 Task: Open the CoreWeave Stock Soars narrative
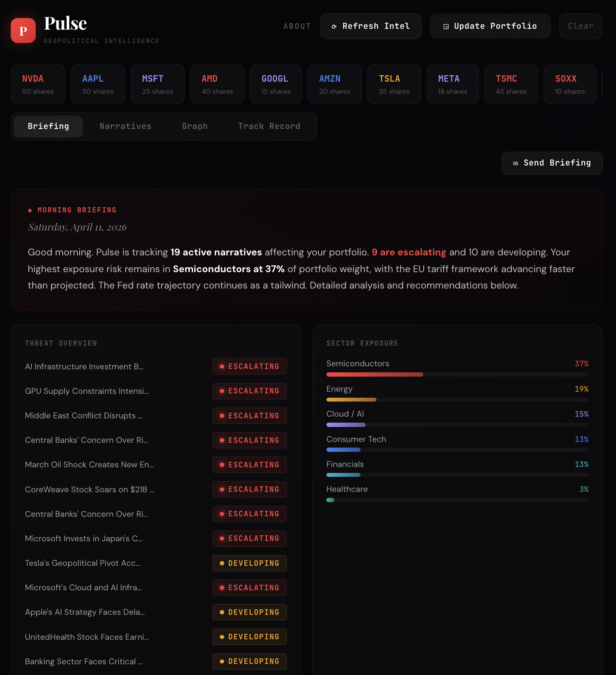pyautogui.click(x=89, y=490)
